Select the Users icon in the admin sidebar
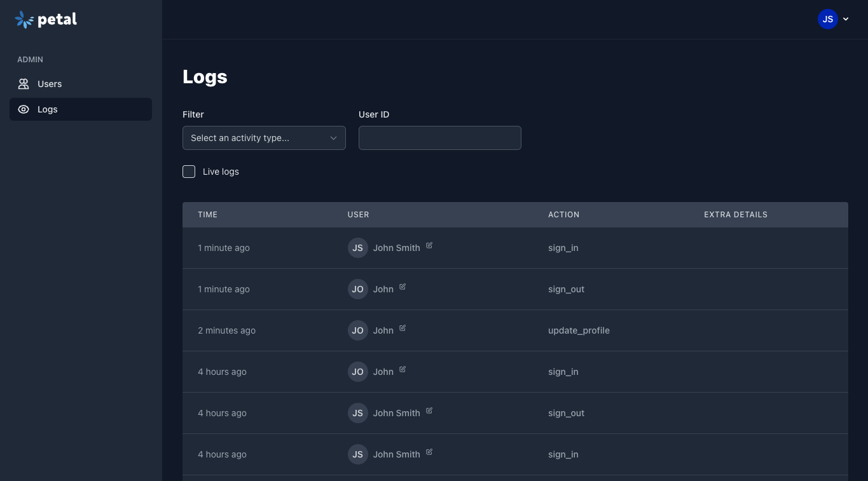Viewport: 868px width, 481px height. [x=24, y=83]
